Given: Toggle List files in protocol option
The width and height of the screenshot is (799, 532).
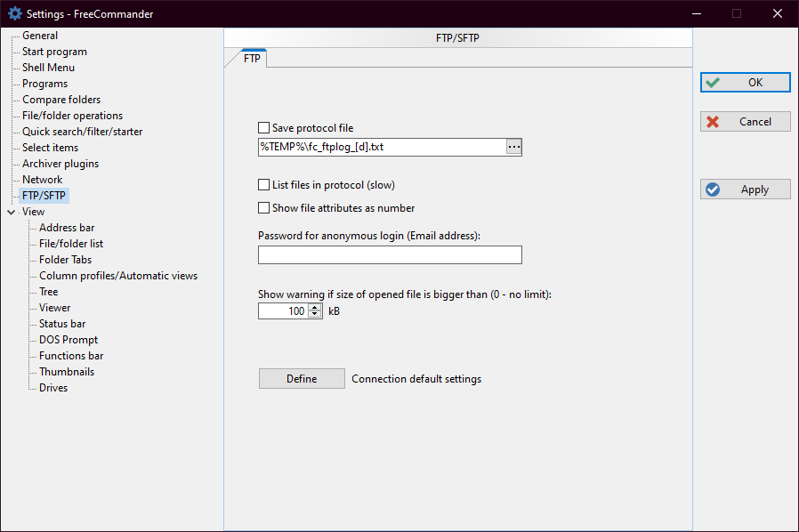Looking at the screenshot, I should tap(263, 185).
